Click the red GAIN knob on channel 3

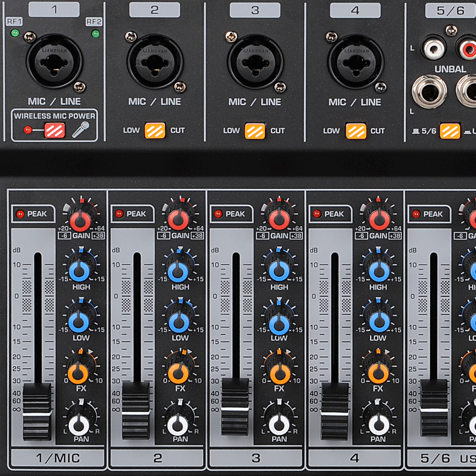pos(279,219)
